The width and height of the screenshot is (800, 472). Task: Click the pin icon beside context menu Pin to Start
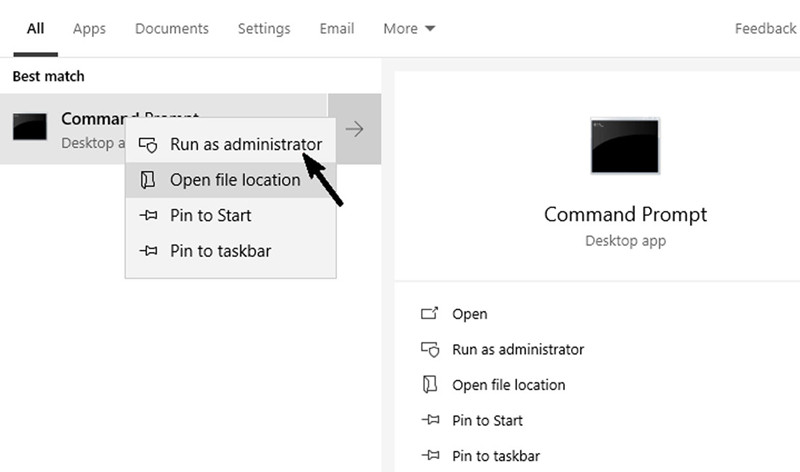(x=148, y=215)
